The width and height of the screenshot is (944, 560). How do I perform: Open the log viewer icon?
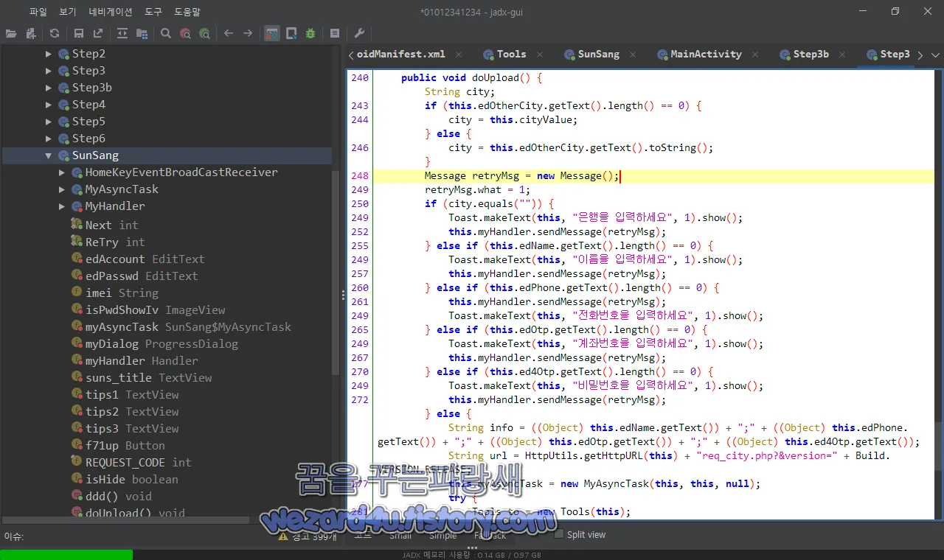click(x=335, y=33)
